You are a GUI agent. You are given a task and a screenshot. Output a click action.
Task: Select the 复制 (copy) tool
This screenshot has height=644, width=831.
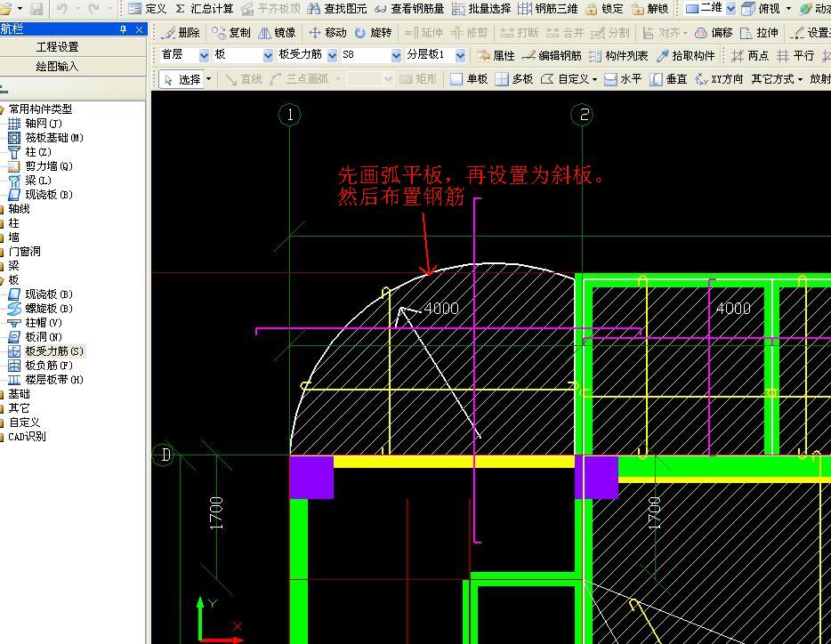coord(231,33)
